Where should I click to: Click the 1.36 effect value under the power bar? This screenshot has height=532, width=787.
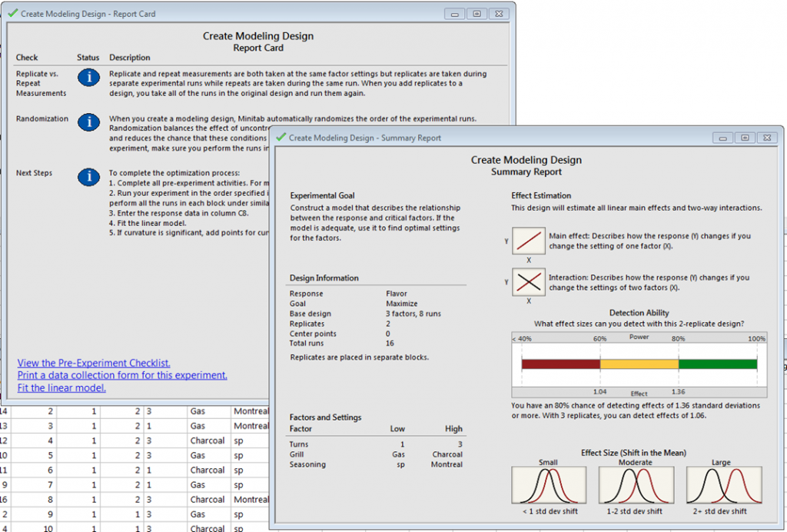[x=678, y=391]
